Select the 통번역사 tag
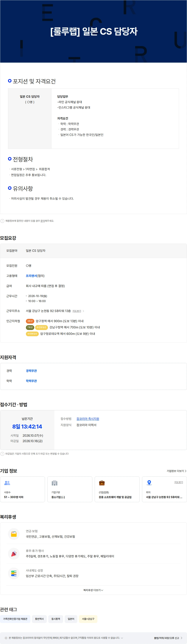Viewport: 187px width, 644px height. [39, 619]
